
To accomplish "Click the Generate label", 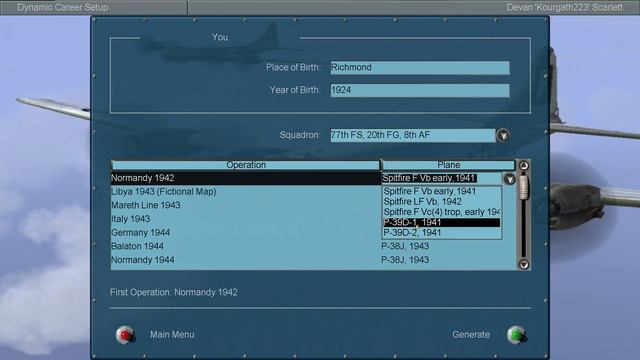I will point(471,335).
